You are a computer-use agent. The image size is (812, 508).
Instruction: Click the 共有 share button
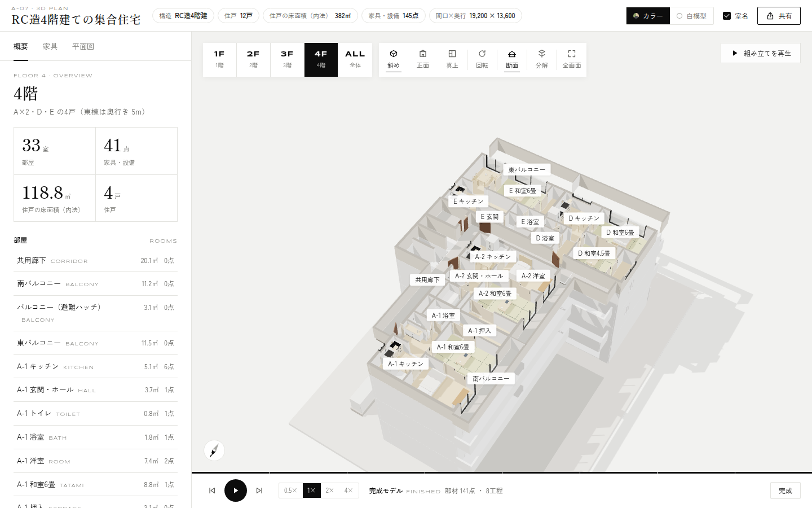point(779,16)
